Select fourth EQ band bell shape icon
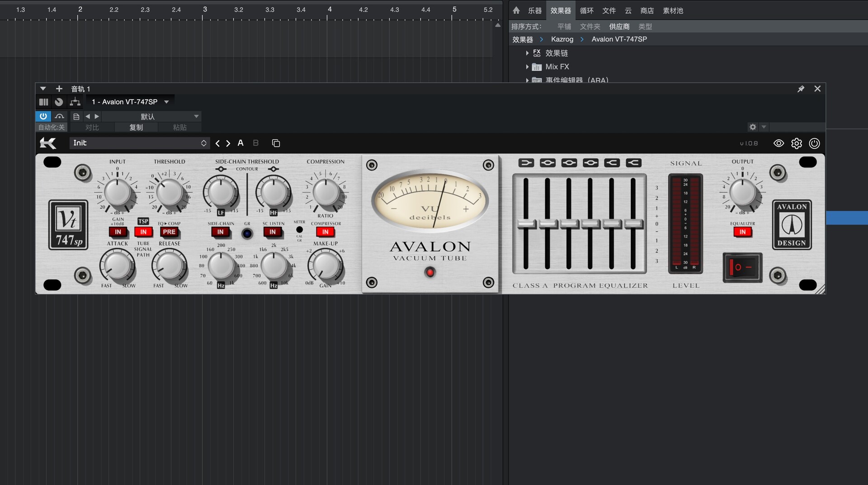 590,163
